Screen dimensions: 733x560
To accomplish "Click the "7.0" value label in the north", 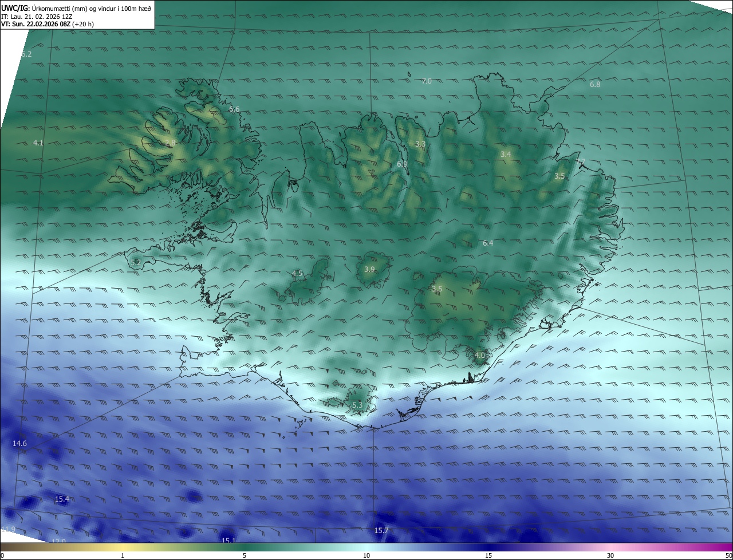I will tap(426, 81).
